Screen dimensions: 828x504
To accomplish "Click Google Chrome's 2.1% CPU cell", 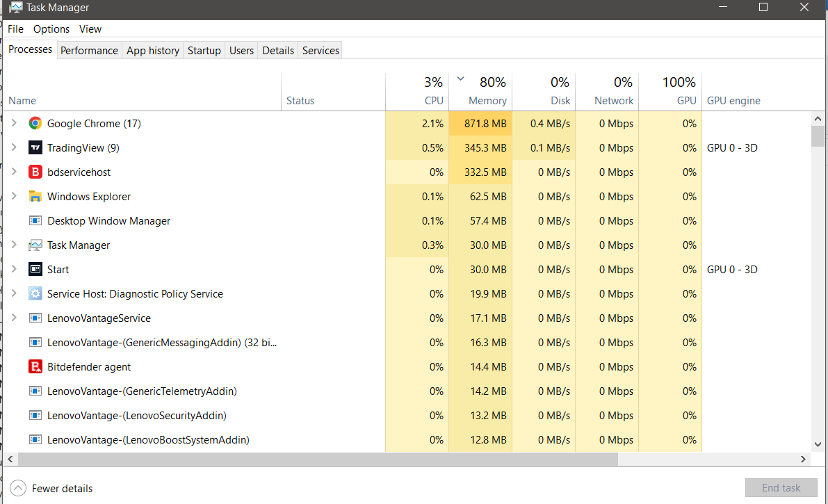I will 417,124.
